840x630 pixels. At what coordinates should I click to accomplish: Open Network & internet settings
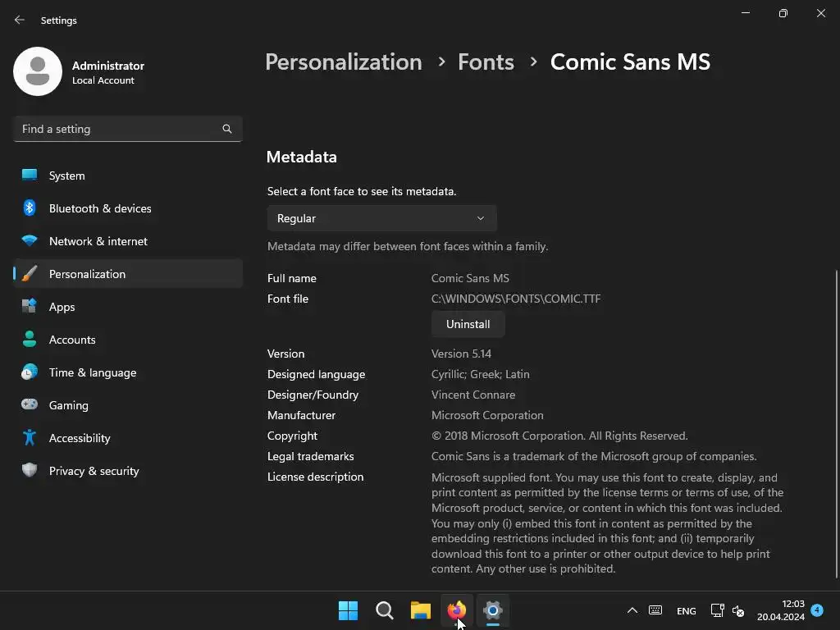click(128, 241)
